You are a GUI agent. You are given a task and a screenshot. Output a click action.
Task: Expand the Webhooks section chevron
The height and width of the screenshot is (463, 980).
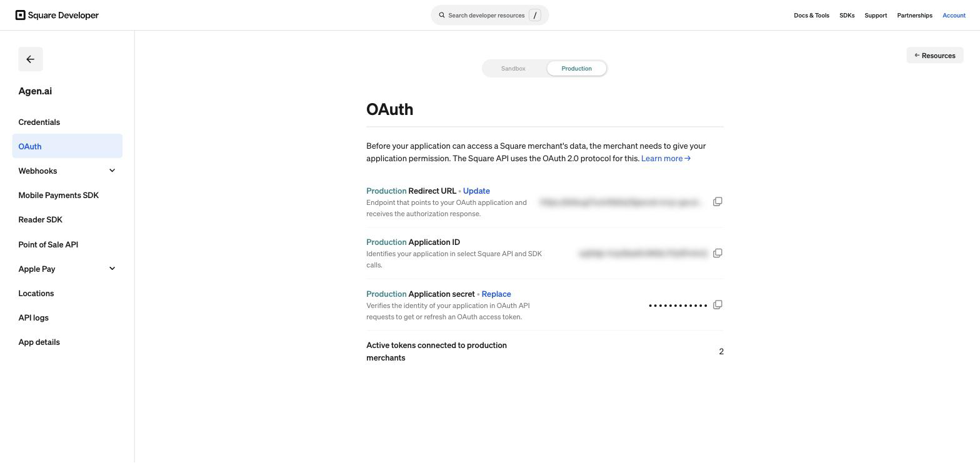click(x=112, y=171)
